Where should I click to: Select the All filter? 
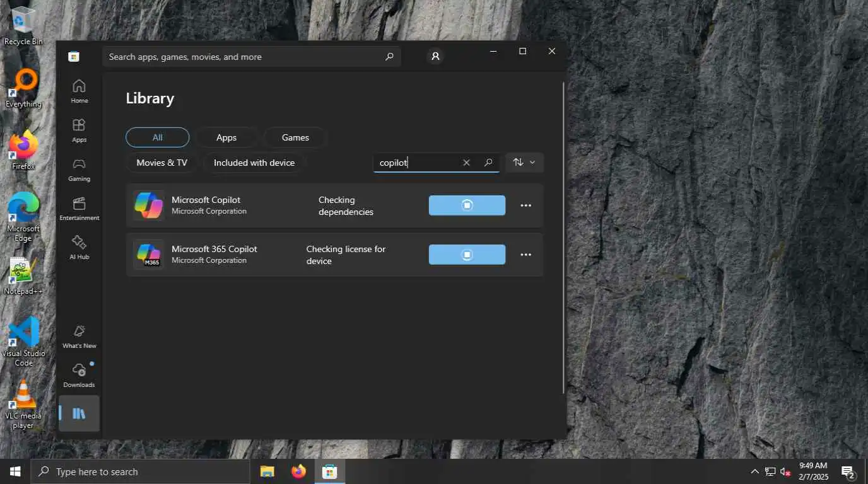click(x=157, y=137)
